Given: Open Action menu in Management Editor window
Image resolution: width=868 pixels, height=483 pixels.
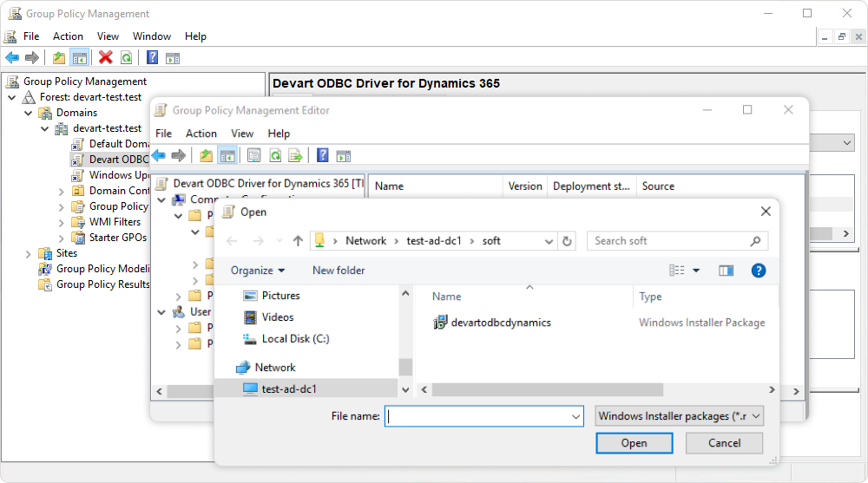Looking at the screenshot, I should [201, 134].
